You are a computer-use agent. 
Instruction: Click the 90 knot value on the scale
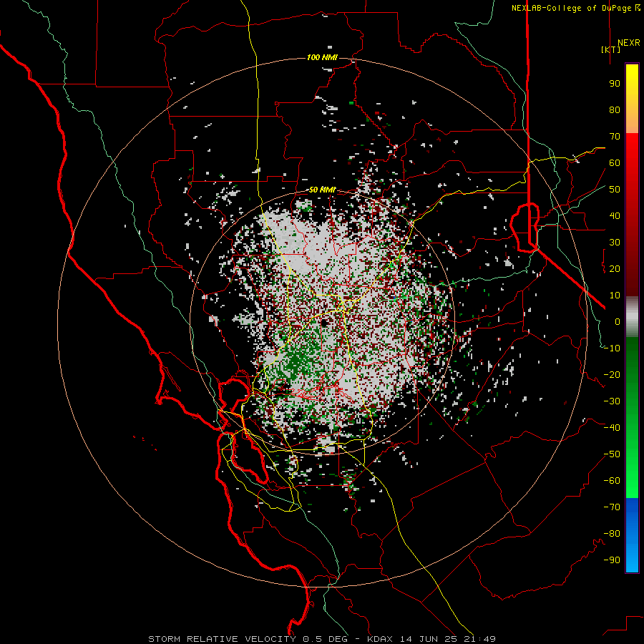tap(615, 84)
